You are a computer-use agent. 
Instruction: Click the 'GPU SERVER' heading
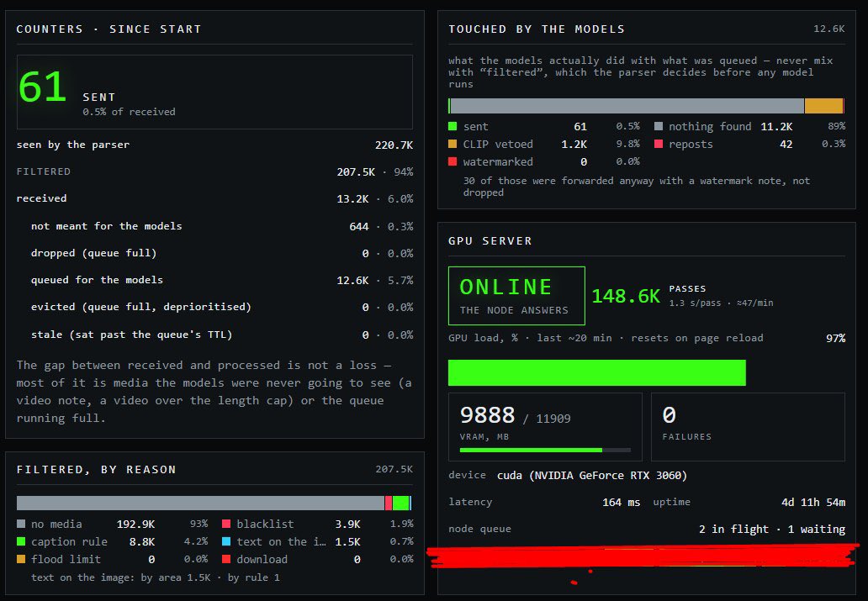[490, 240]
